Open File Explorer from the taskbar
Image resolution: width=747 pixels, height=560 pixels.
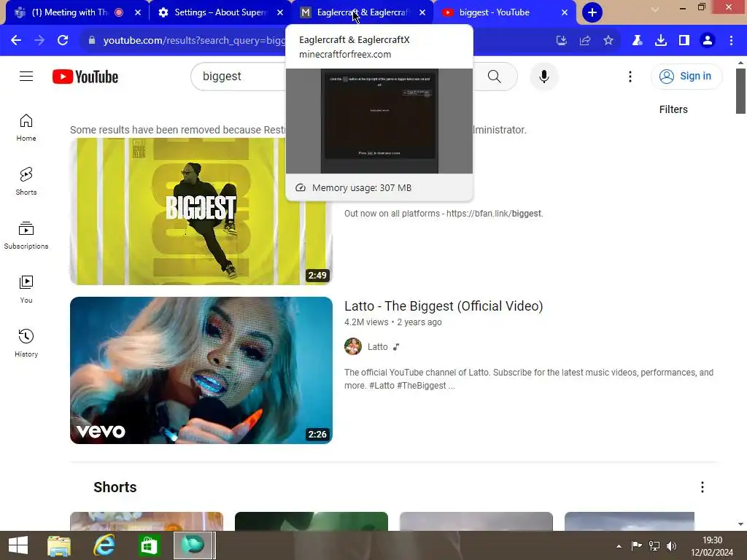[59, 545]
